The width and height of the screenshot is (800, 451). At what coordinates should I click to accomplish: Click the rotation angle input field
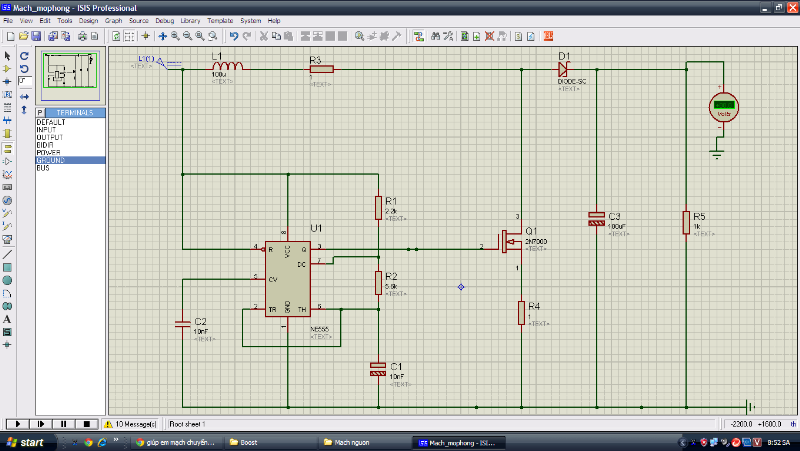point(24,81)
